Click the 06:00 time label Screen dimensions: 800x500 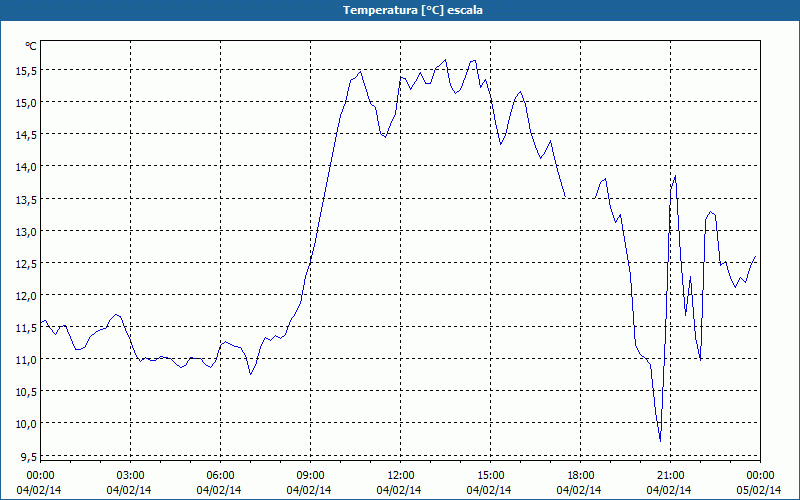(x=220, y=476)
